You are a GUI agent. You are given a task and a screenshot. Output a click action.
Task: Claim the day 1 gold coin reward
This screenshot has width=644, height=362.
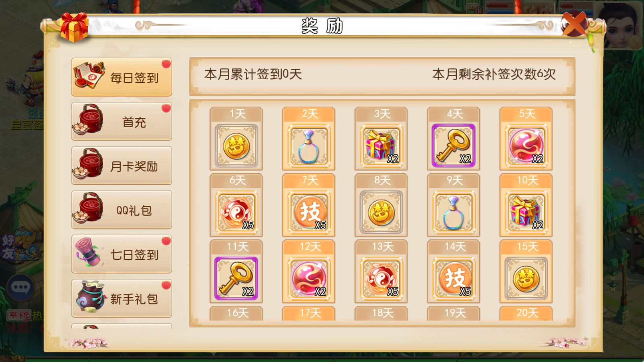click(236, 146)
